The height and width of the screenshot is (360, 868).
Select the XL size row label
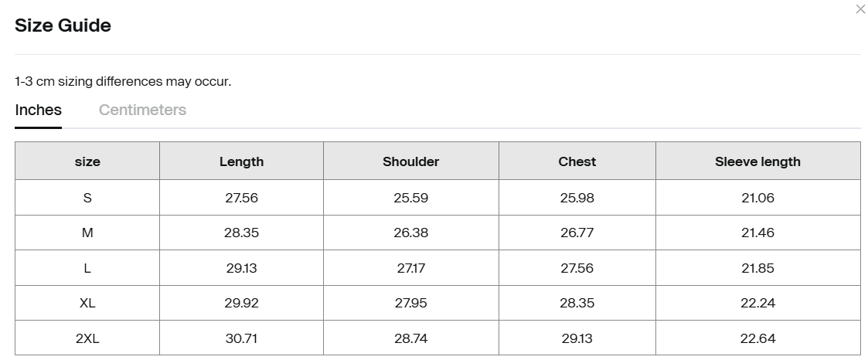point(87,303)
